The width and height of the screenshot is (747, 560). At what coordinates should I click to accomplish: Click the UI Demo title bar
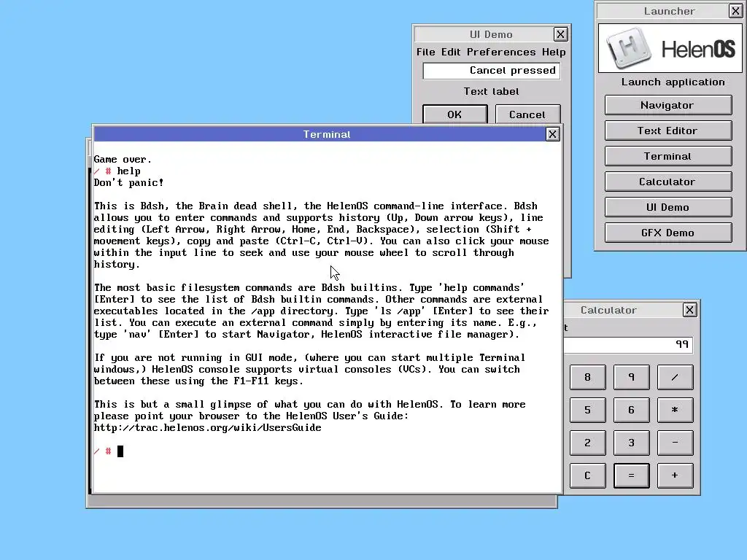point(484,34)
